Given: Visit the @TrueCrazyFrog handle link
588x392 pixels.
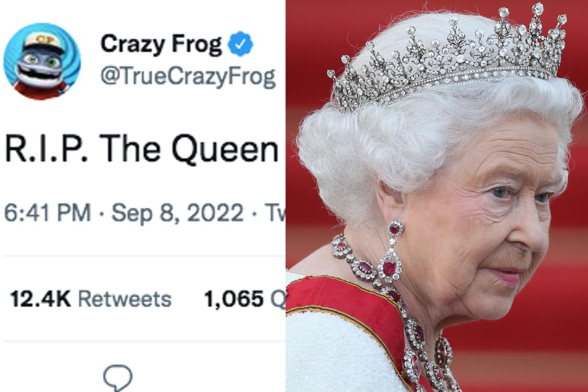Looking at the screenshot, I should [188, 77].
